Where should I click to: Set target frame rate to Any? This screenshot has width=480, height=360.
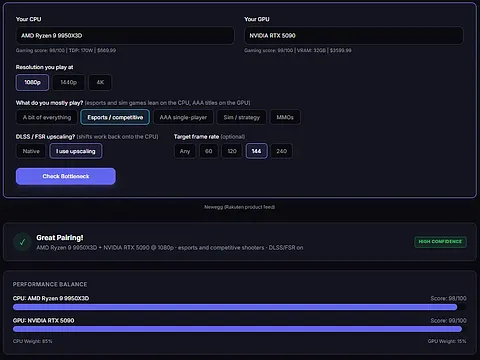[x=185, y=151]
